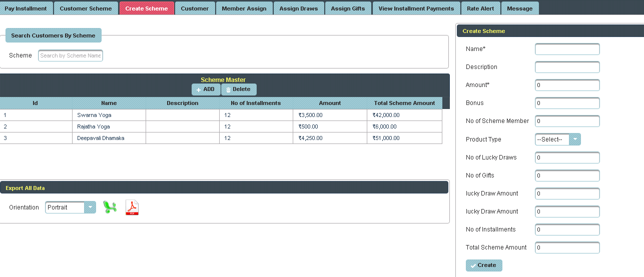
Task: Switch to the Pay Installment tab
Action: [26, 8]
